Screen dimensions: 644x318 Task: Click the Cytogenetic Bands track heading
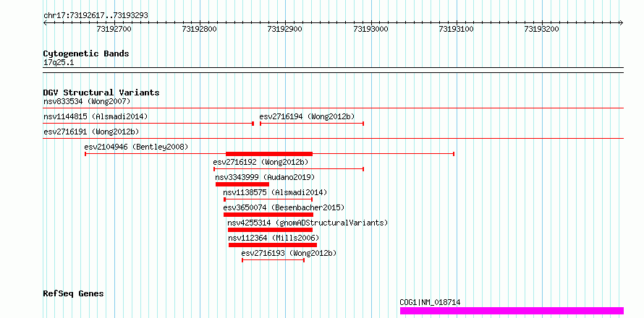pos(86,53)
